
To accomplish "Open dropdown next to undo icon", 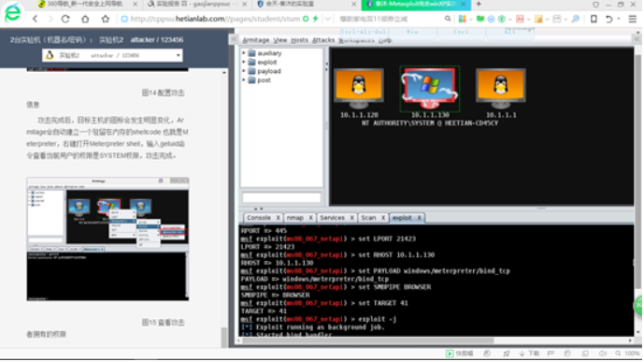I will coord(620,19).
